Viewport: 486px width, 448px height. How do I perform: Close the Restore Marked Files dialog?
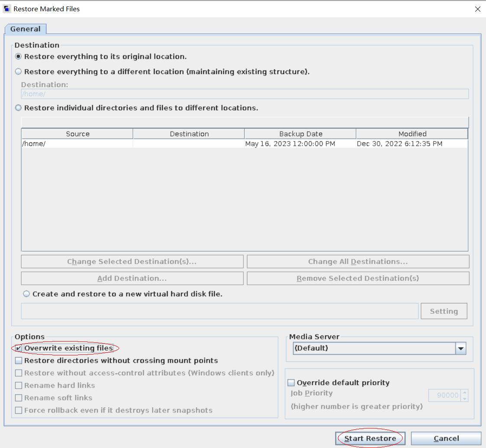point(477,9)
